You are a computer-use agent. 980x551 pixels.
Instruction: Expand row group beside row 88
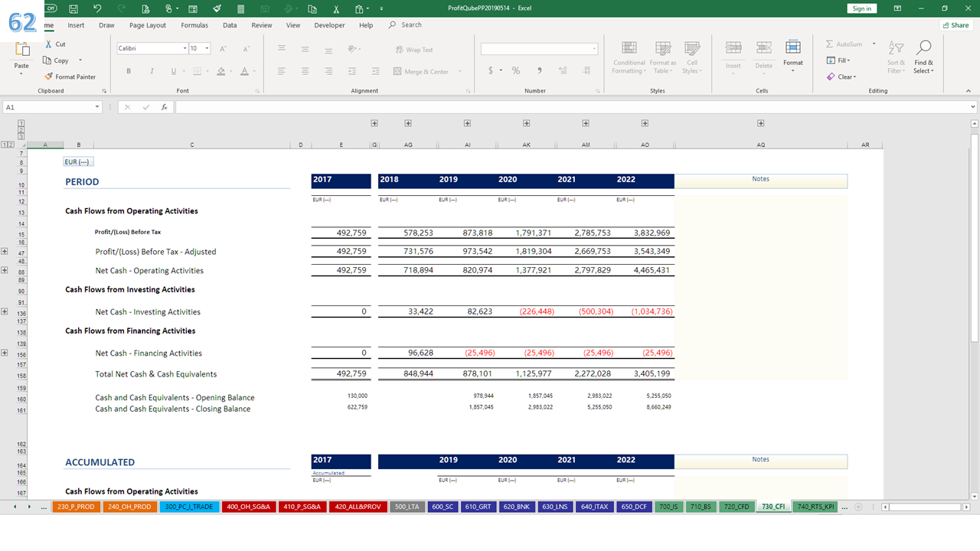[5, 270]
